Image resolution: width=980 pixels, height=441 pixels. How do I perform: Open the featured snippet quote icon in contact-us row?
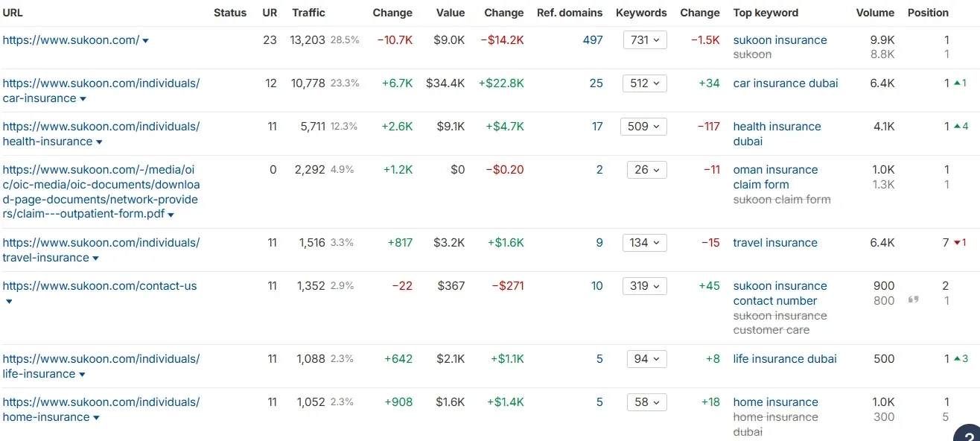[912, 299]
